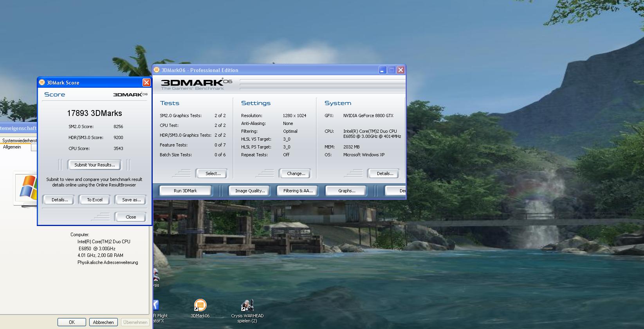This screenshot has width=644, height=329.
Task: Minimize the 3DMark06 Professional Edition window
Action: pos(382,70)
